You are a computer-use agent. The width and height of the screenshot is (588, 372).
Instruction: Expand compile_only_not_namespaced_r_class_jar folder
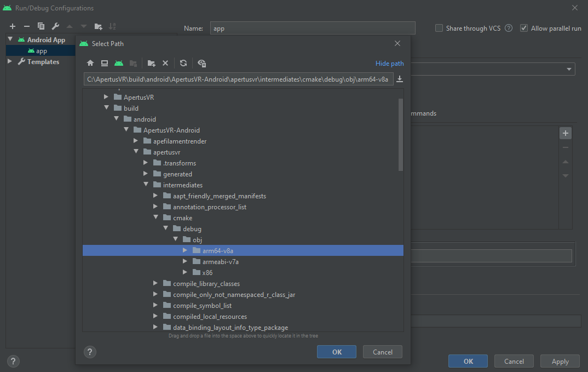pos(155,294)
